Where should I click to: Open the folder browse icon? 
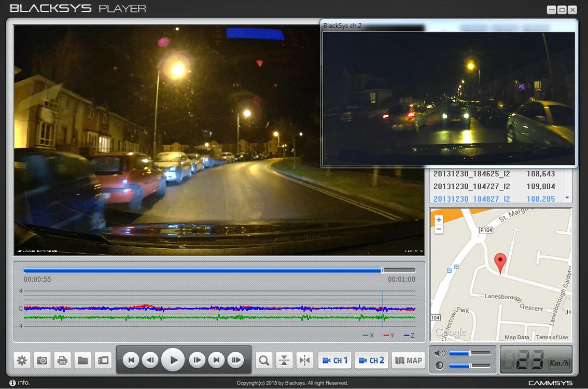[x=83, y=360]
